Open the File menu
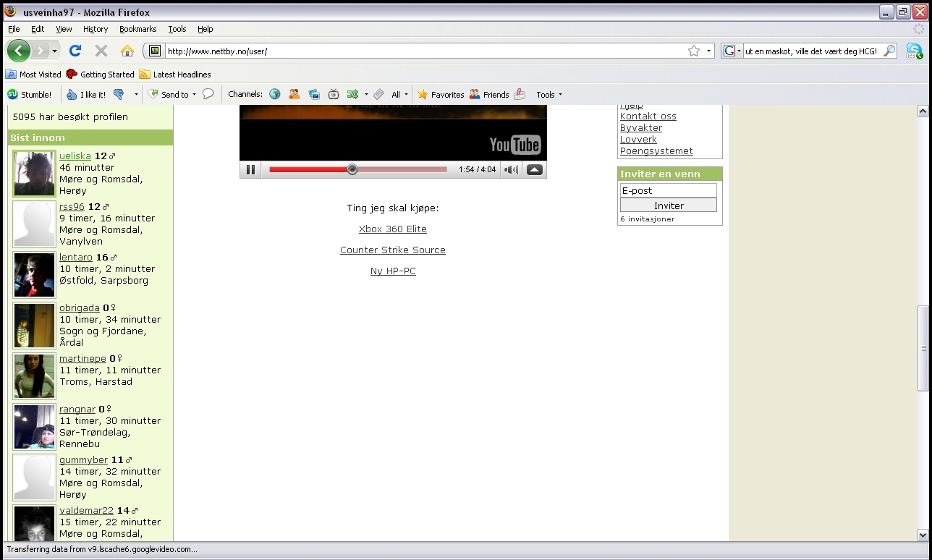 pyautogui.click(x=14, y=29)
